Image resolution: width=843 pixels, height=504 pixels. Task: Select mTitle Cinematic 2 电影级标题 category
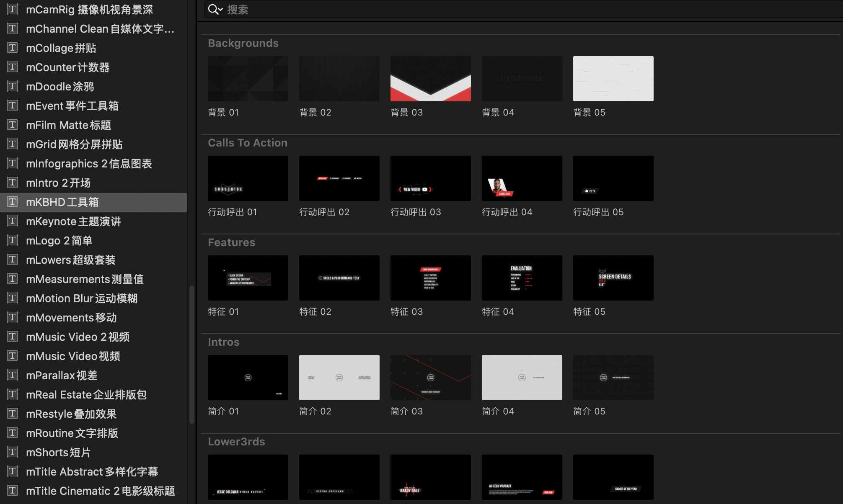coord(93,491)
